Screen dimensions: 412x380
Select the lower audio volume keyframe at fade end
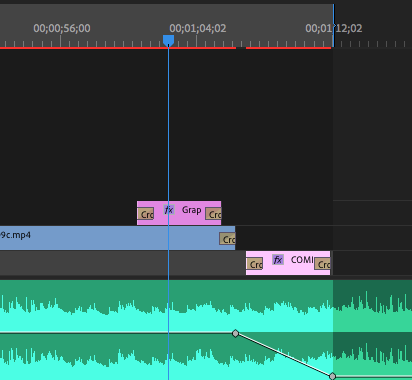[332, 376]
